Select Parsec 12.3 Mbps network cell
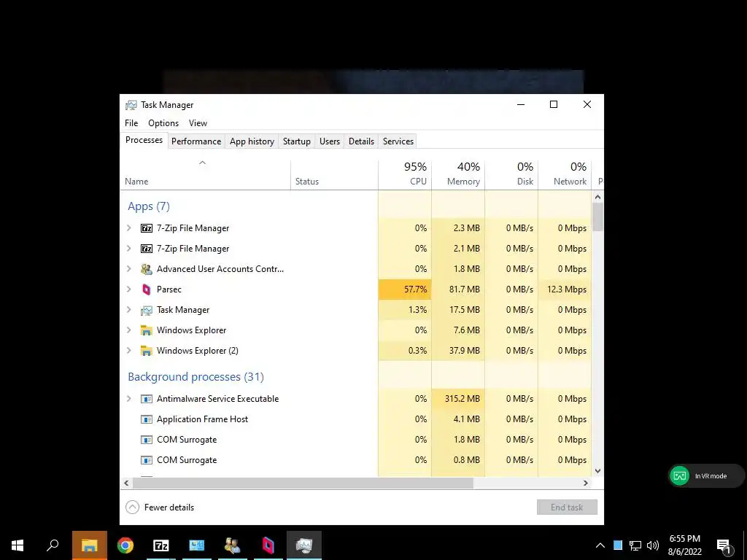Screen dimensions: 747x560 565,289
